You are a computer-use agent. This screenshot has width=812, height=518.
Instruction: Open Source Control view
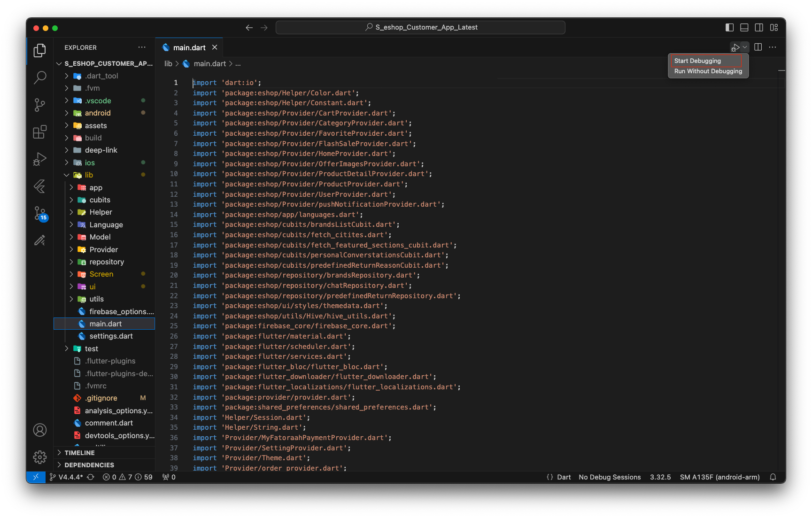pyautogui.click(x=40, y=105)
